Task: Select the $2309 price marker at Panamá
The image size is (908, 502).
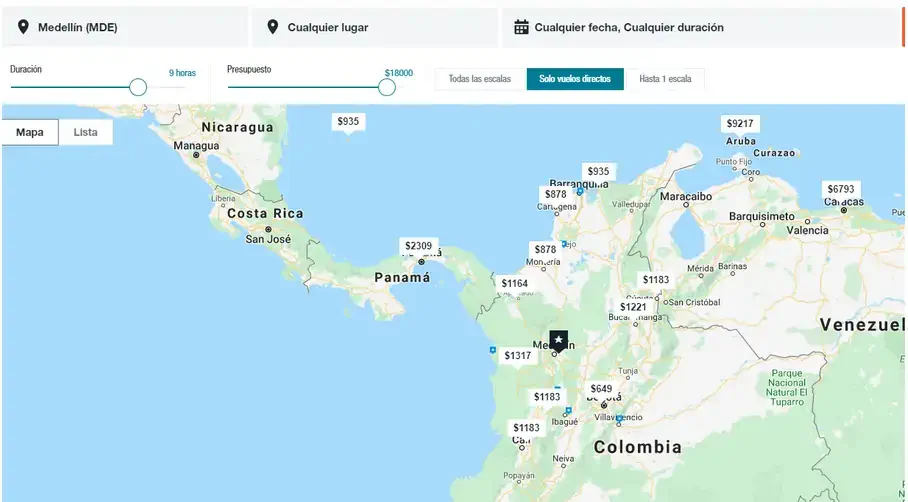Action: [418, 245]
